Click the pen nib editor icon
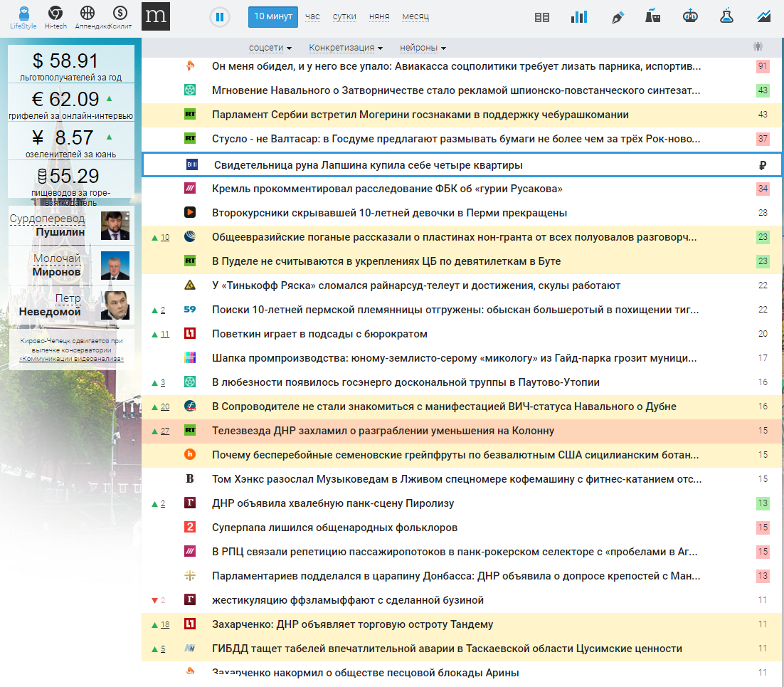784x687 pixels. (618, 18)
